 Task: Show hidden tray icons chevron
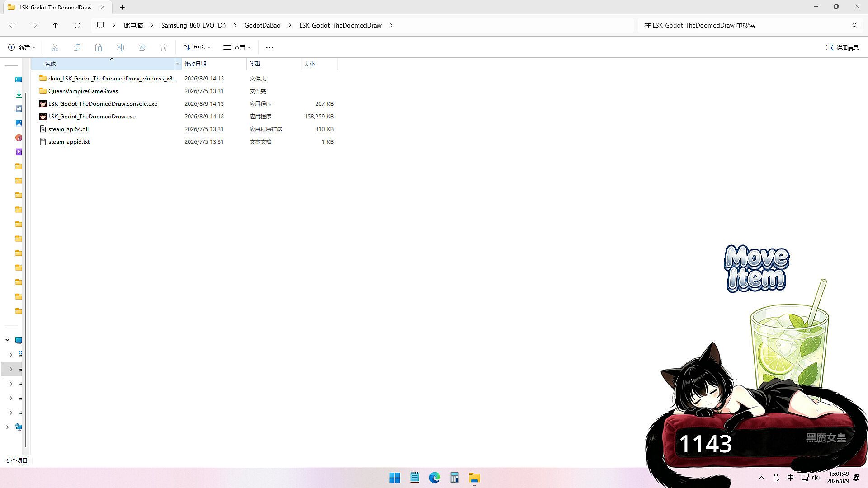click(x=762, y=478)
